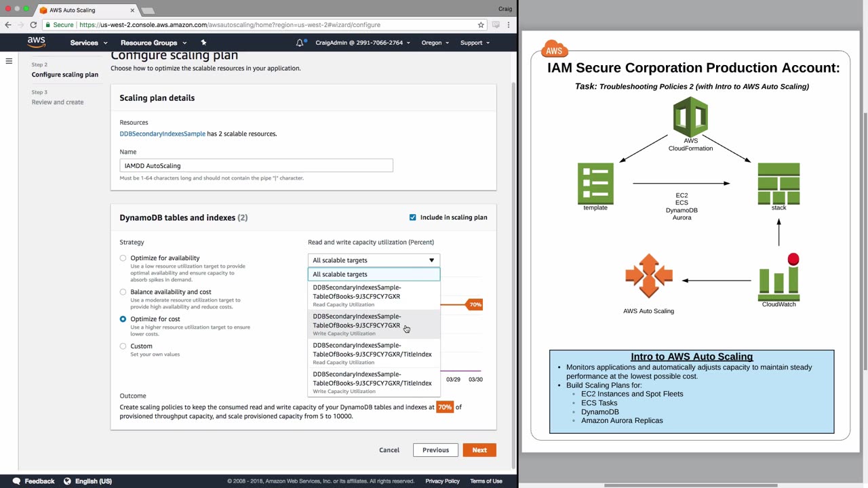Open the Oregon region selector

(435, 43)
